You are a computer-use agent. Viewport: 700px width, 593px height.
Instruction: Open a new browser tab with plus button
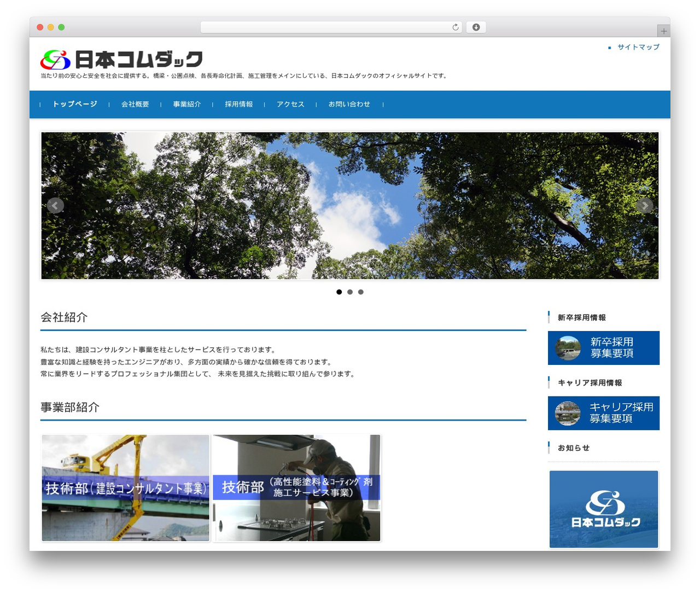tap(663, 31)
